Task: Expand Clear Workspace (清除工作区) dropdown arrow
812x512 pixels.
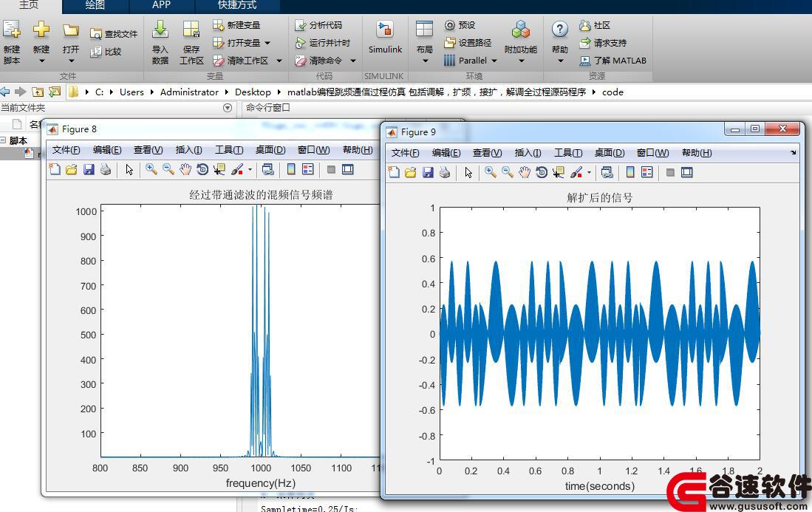Action: 279,61
